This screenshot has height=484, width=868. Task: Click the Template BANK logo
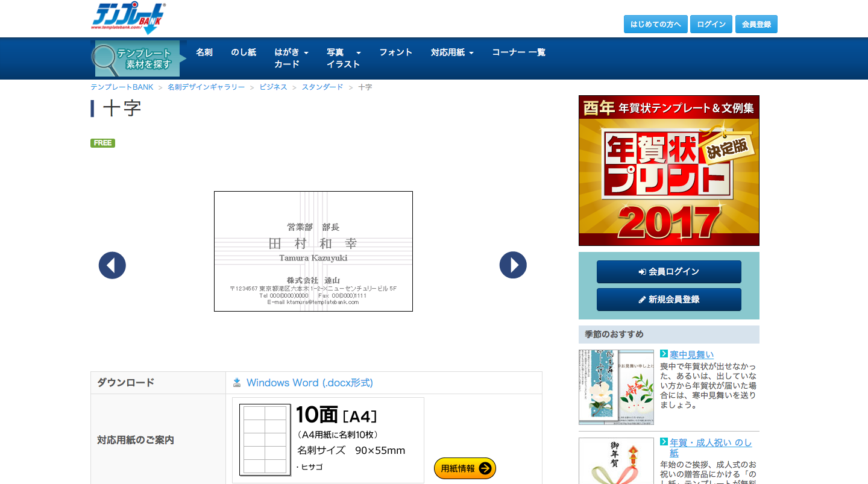click(x=128, y=17)
